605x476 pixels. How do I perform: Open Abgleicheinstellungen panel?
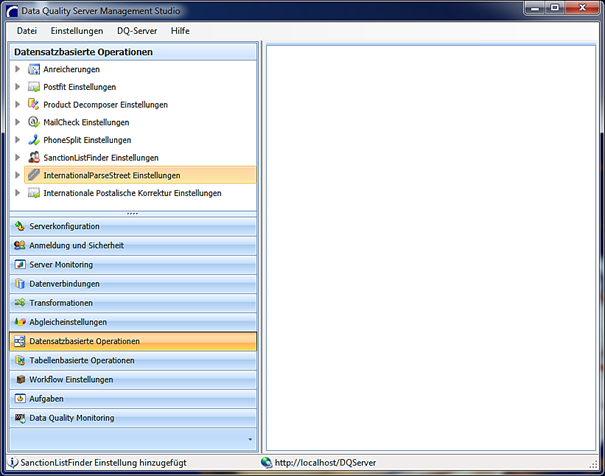[133, 322]
